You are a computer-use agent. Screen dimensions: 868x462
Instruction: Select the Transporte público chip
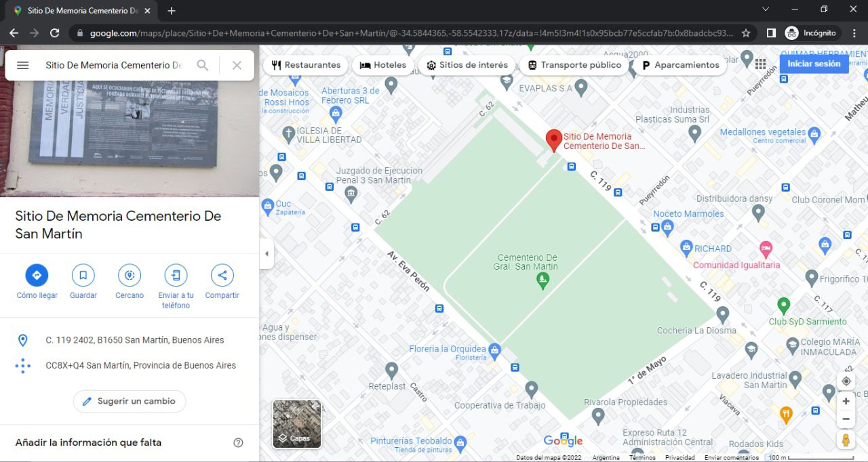tap(574, 65)
